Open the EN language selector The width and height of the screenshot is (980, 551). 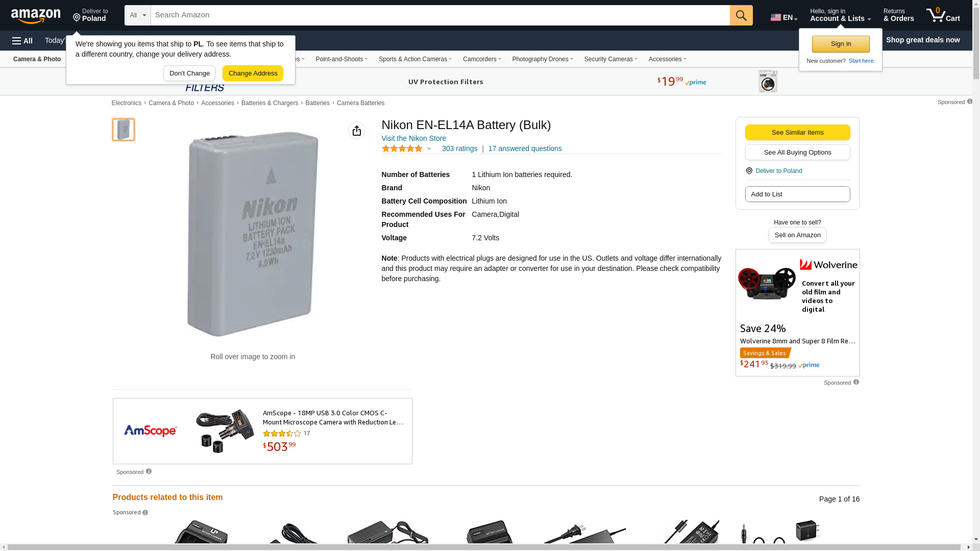(x=783, y=17)
